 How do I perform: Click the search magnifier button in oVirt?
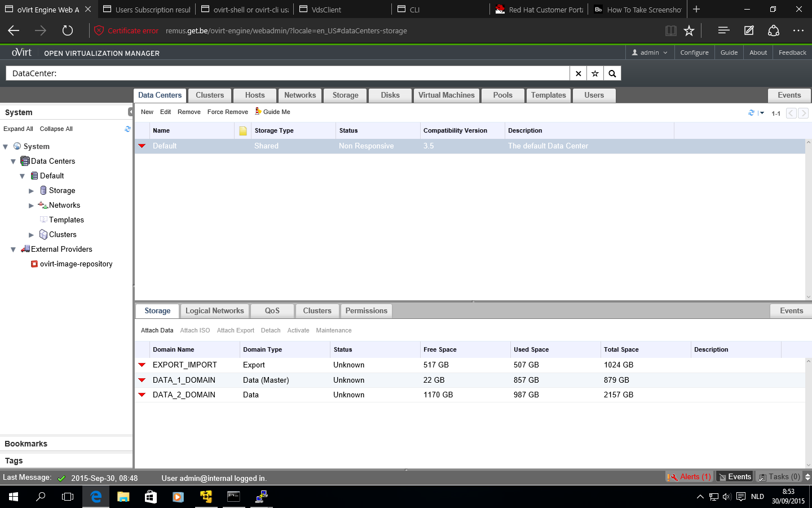click(x=612, y=73)
